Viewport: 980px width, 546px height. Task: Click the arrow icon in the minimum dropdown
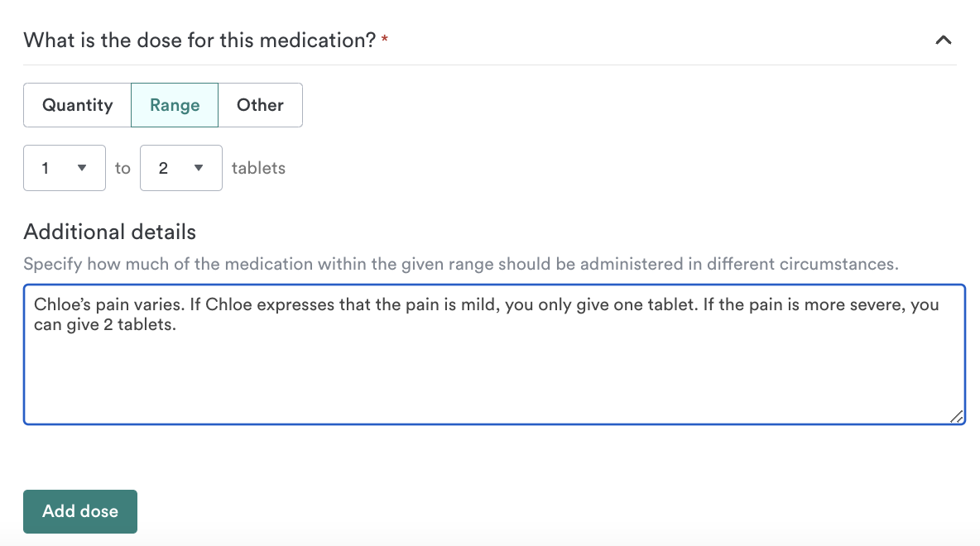coord(82,168)
